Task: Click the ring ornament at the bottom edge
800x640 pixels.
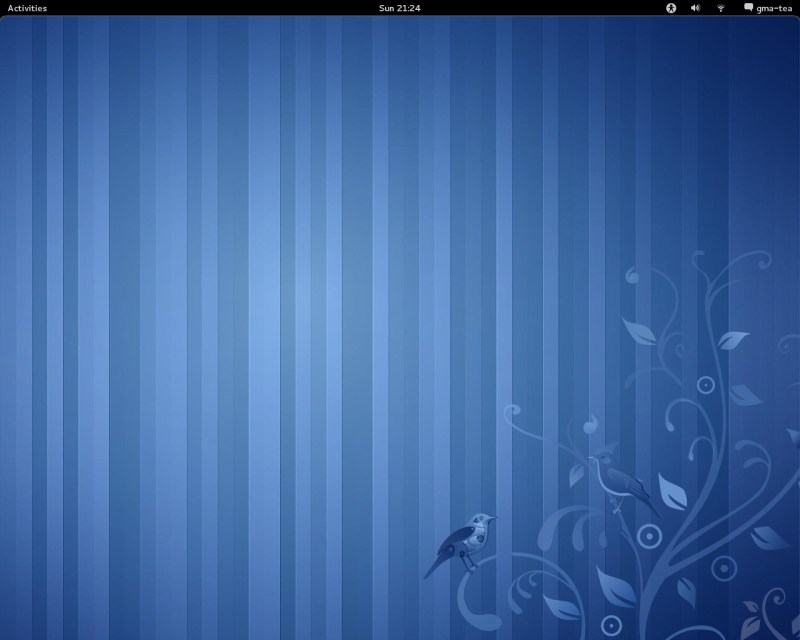Action: coord(611,625)
